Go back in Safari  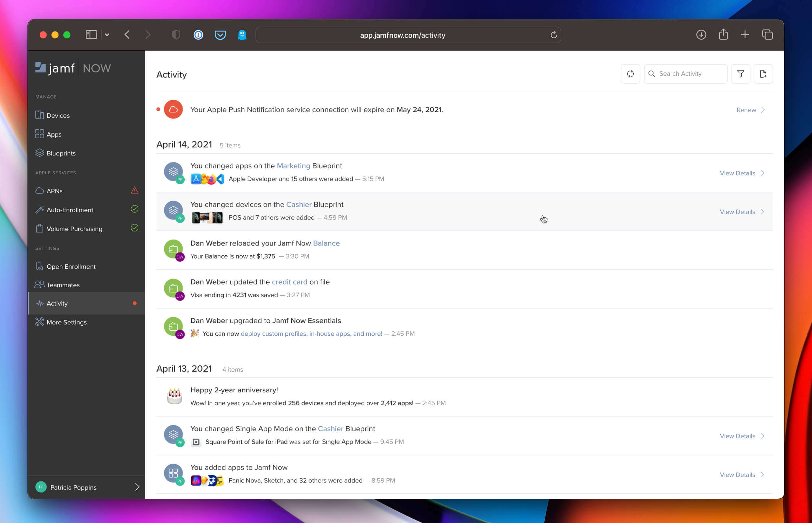127,35
